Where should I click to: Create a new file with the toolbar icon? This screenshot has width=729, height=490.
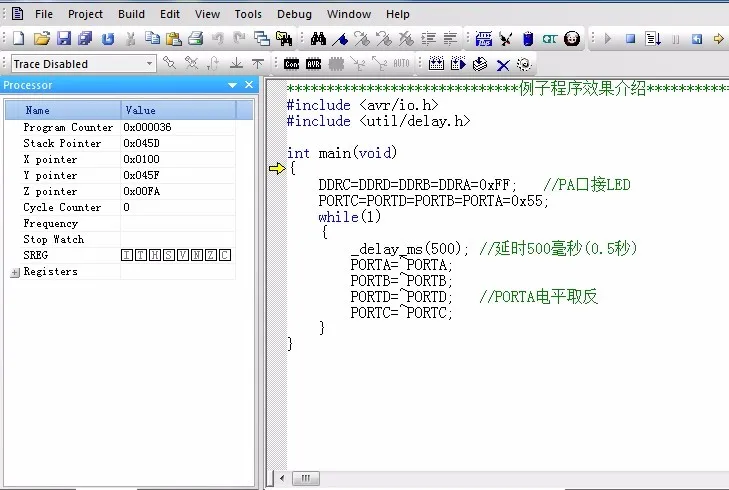pos(19,39)
